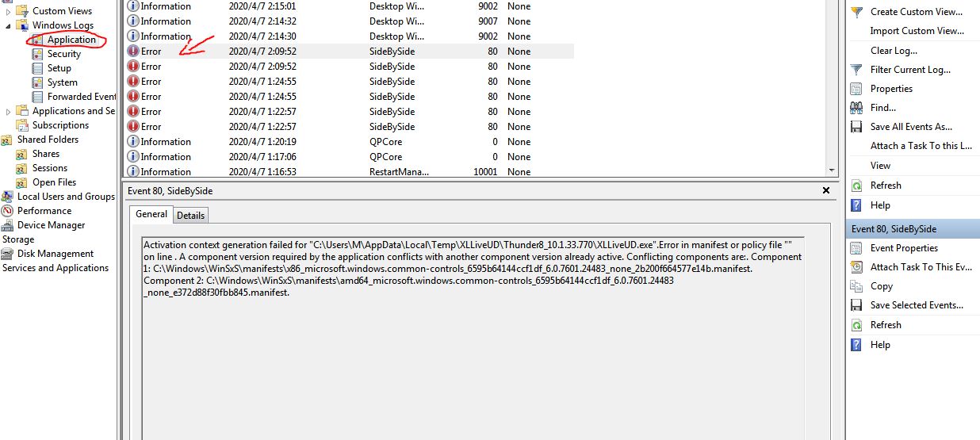
Task: Click the Find binoculars icon
Action: [x=856, y=108]
